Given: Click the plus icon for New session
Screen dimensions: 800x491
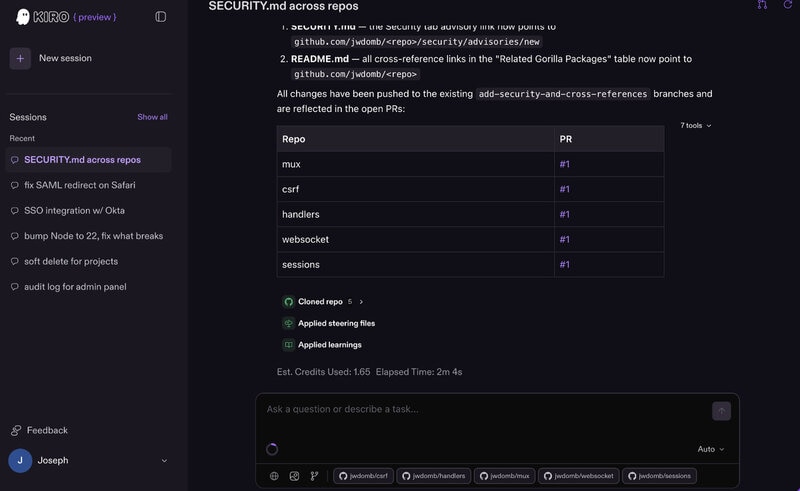Looking at the screenshot, I should (x=20, y=59).
